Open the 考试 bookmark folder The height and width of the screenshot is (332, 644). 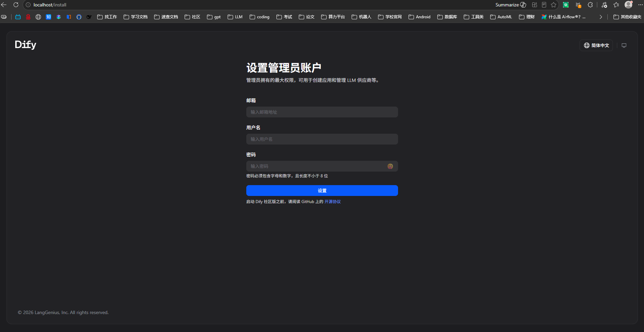click(284, 17)
